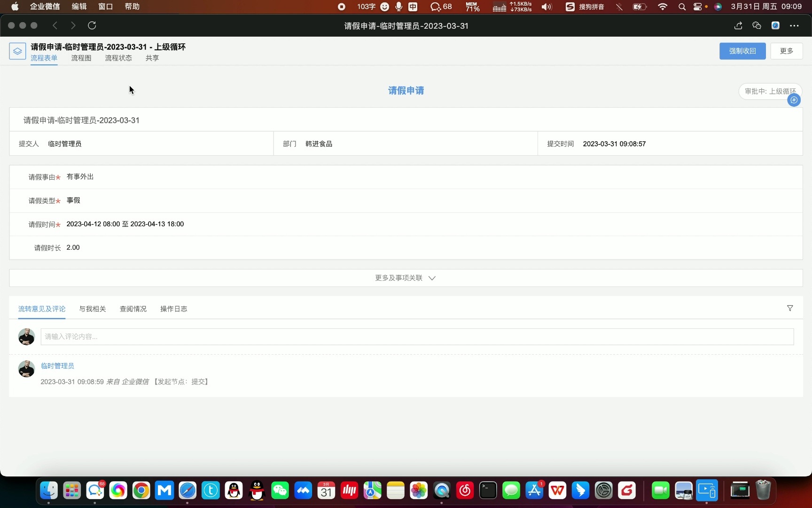Open Spotlight search from menu bar
Image resolution: width=812 pixels, height=508 pixels.
tap(682, 7)
